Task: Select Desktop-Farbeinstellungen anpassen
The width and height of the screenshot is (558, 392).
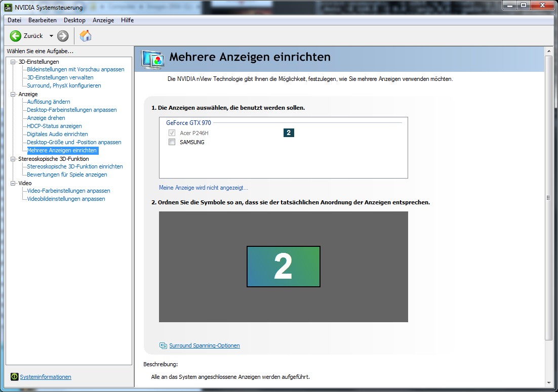Action: [72, 110]
